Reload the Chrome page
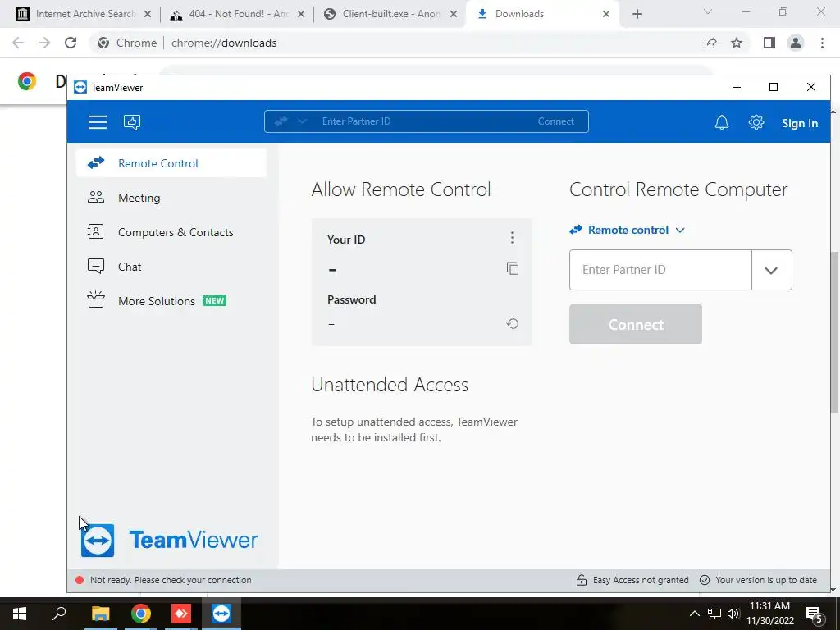The image size is (840, 630). coord(71,43)
